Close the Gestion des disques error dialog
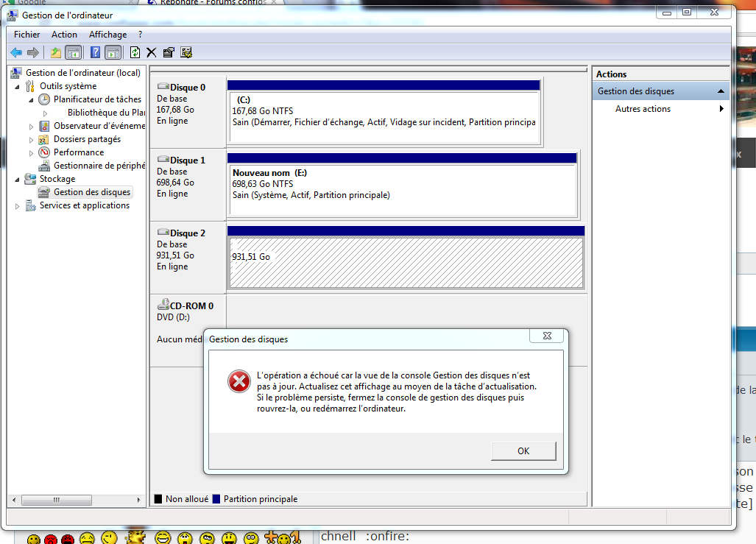The width and height of the screenshot is (756, 544). [x=547, y=336]
